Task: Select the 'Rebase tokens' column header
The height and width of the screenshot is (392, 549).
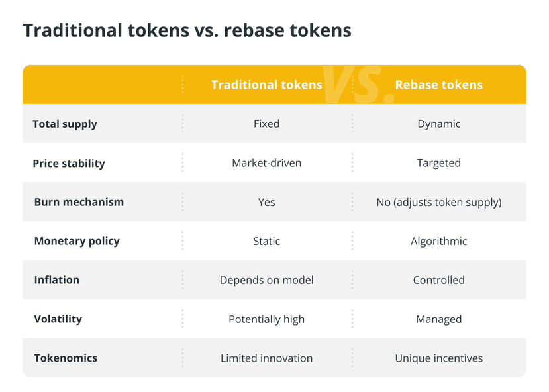Action: [x=438, y=85]
